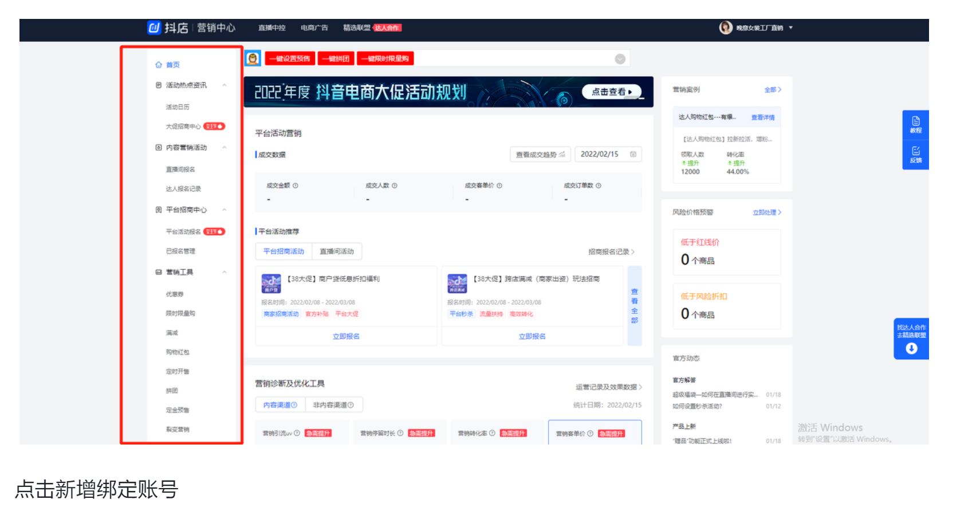Click the help icon beside 营销转化率
This screenshot has height=515, width=980.
pos(492,433)
